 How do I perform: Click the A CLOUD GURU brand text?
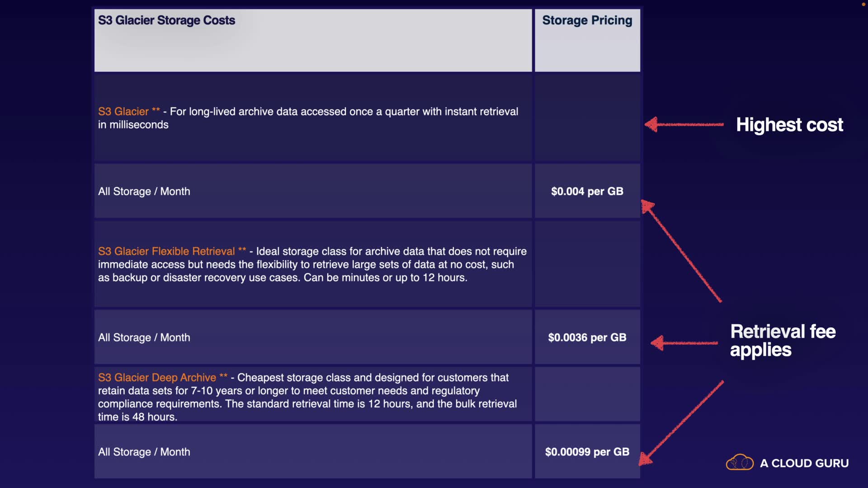(x=804, y=463)
